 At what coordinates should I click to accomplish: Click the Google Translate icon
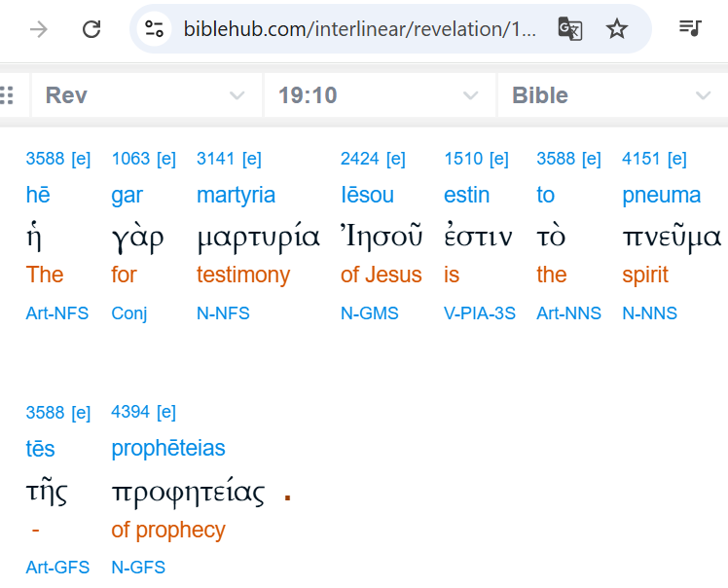coord(569,29)
